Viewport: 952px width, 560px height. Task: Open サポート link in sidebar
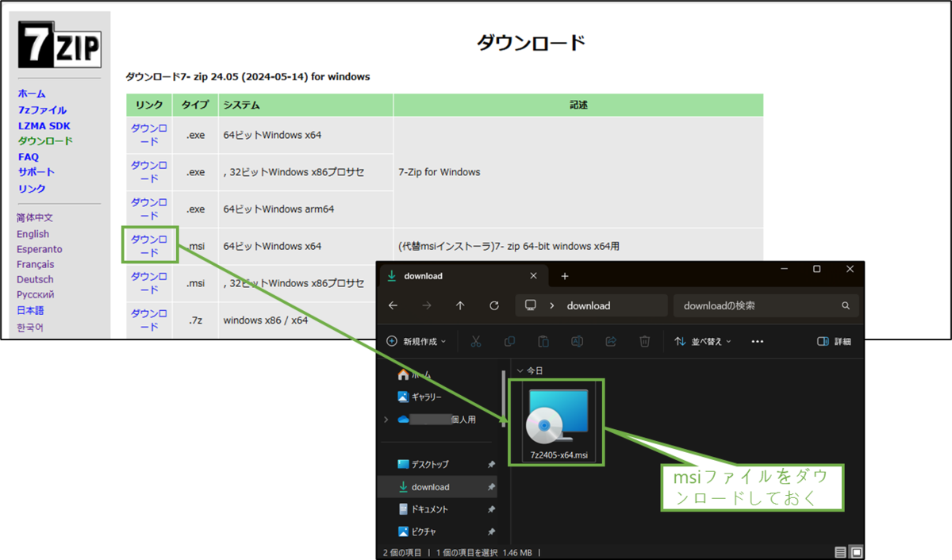[x=36, y=172]
